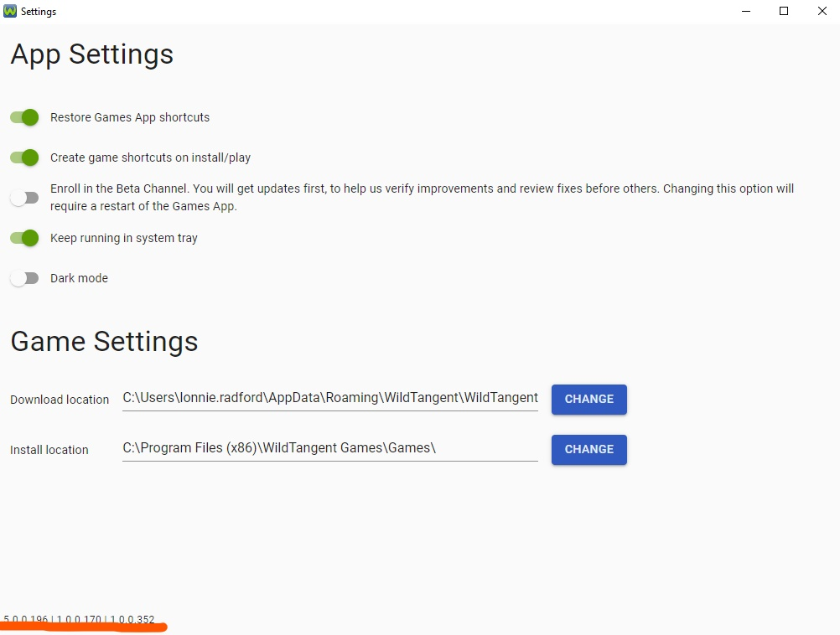Click the Download location path field

click(330, 398)
